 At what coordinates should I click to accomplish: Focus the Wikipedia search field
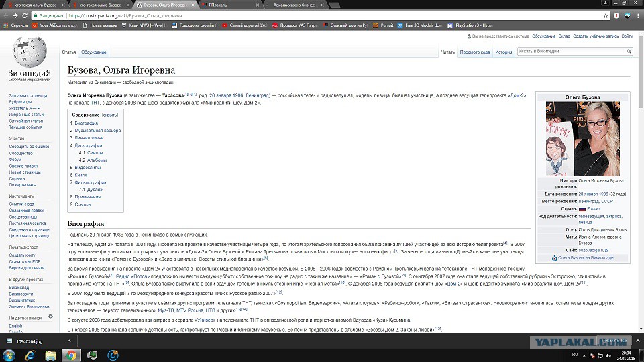click(571, 52)
